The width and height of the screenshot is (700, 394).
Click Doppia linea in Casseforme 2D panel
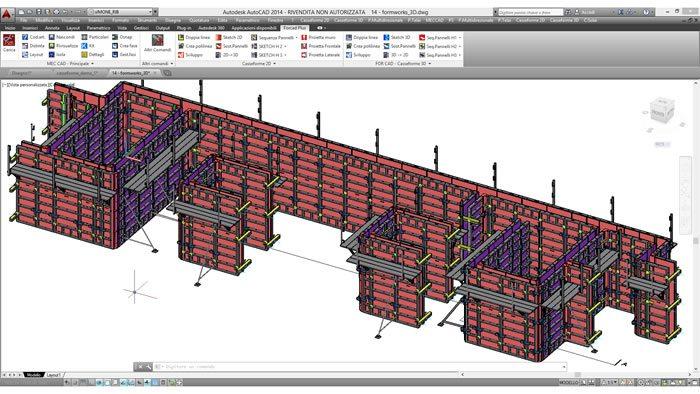(194, 37)
